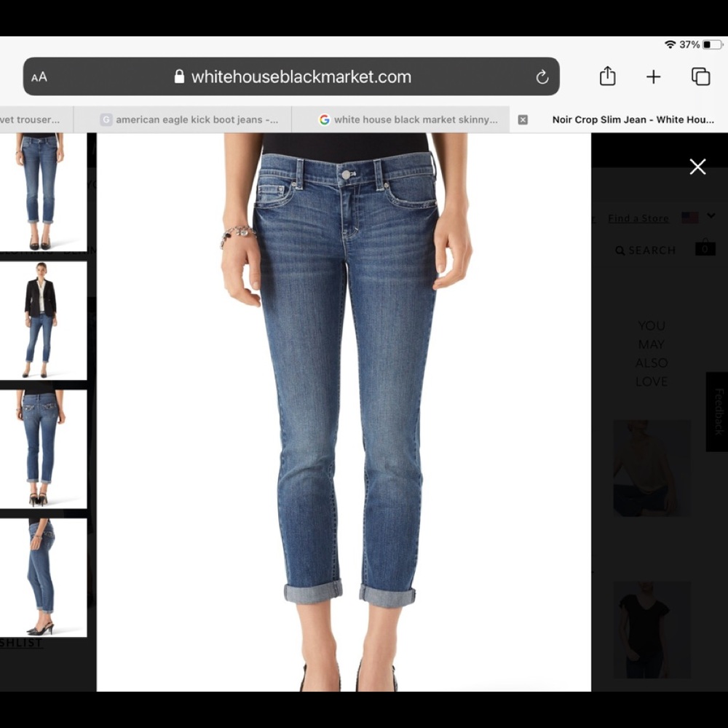Image resolution: width=728 pixels, height=728 pixels.
Task: Open the shopping bag icon
Action: click(x=705, y=248)
